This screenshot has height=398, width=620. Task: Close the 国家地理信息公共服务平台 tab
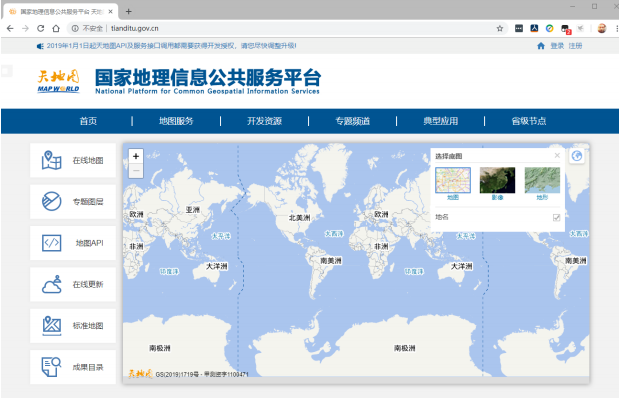(111, 11)
